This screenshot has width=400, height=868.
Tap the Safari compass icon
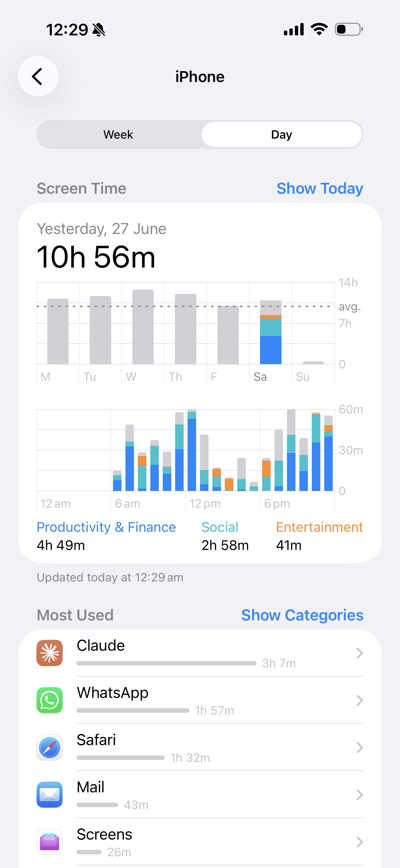pos(50,747)
